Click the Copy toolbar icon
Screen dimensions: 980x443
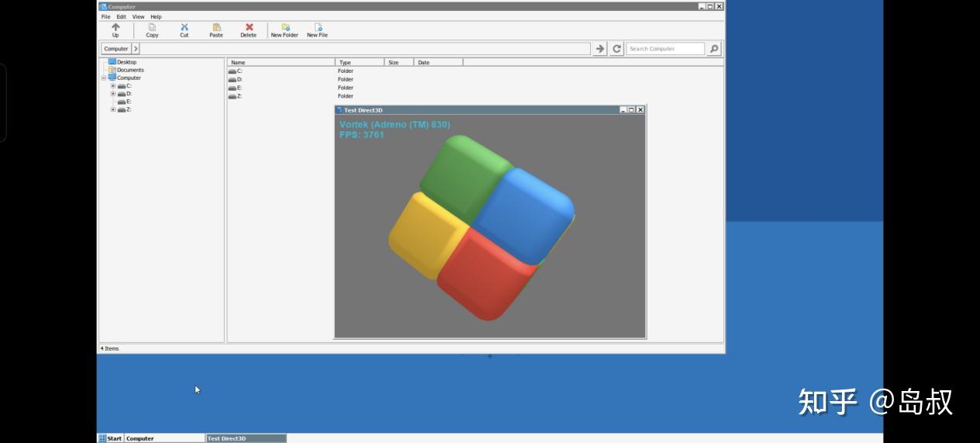point(152,27)
